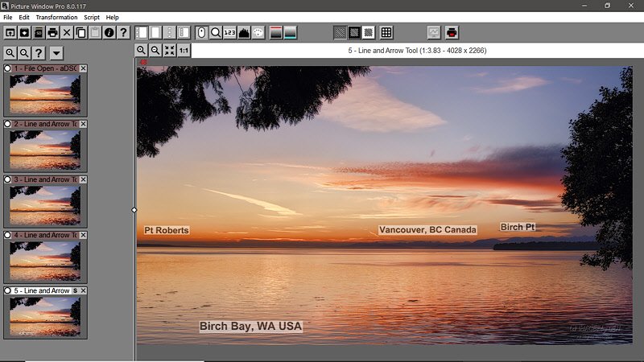Click the info icon in main toolbar
Viewport: 644px width, 362px height.
pyautogui.click(x=109, y=33)
